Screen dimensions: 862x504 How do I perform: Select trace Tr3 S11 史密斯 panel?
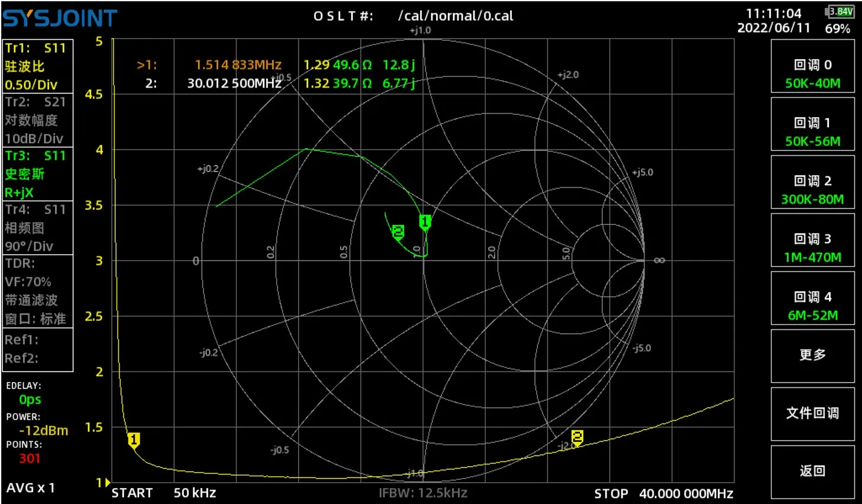pos(38,174)
